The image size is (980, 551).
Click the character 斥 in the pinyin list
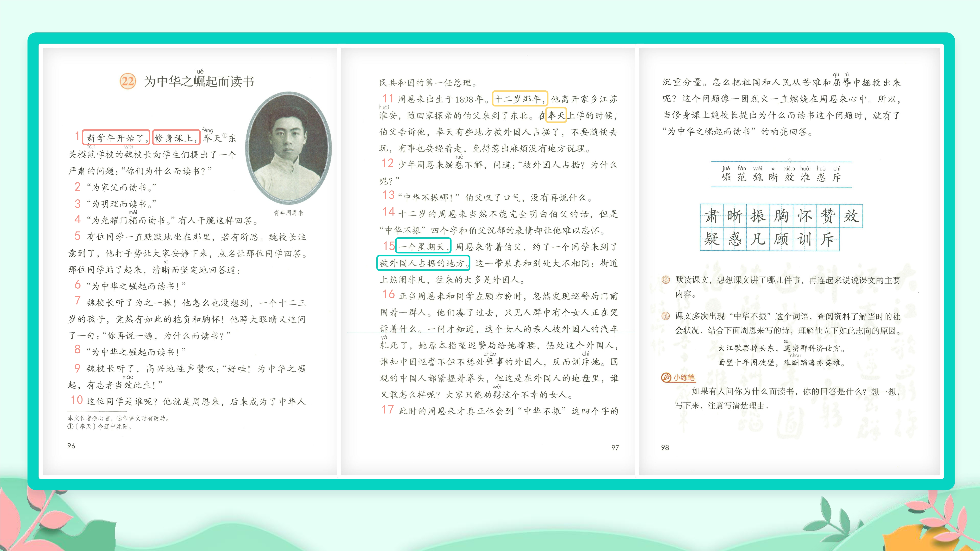coord(837,177)
